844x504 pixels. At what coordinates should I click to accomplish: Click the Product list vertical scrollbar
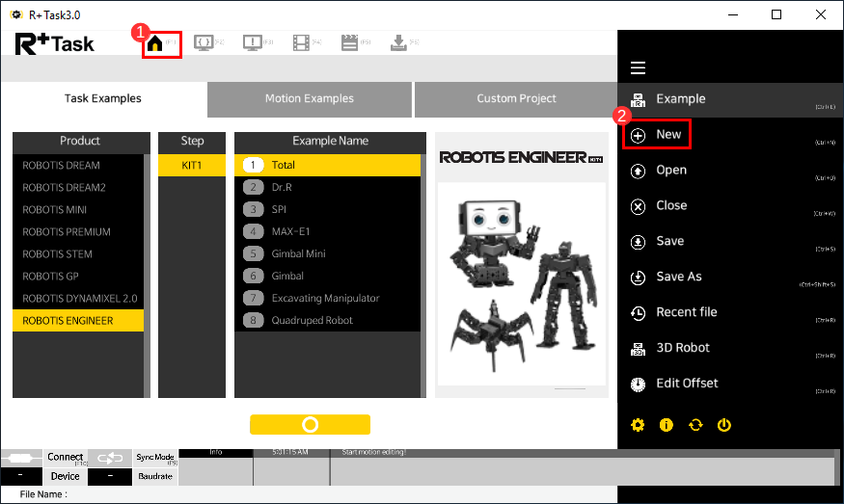147,276
